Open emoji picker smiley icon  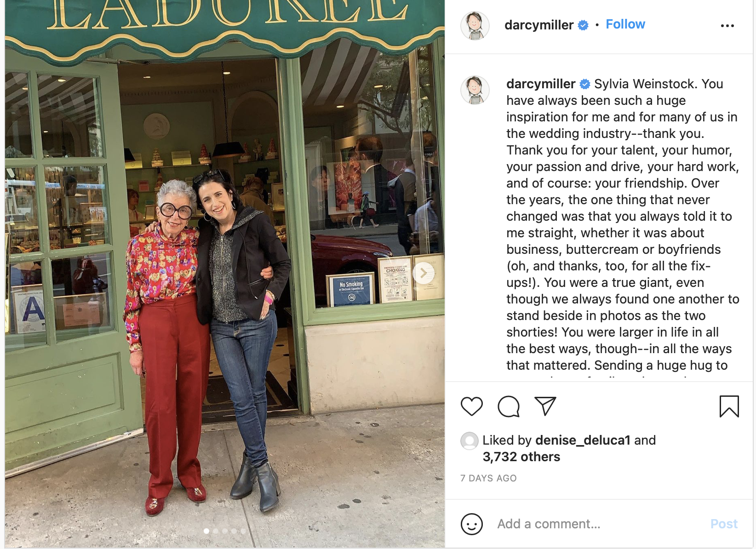471,524
